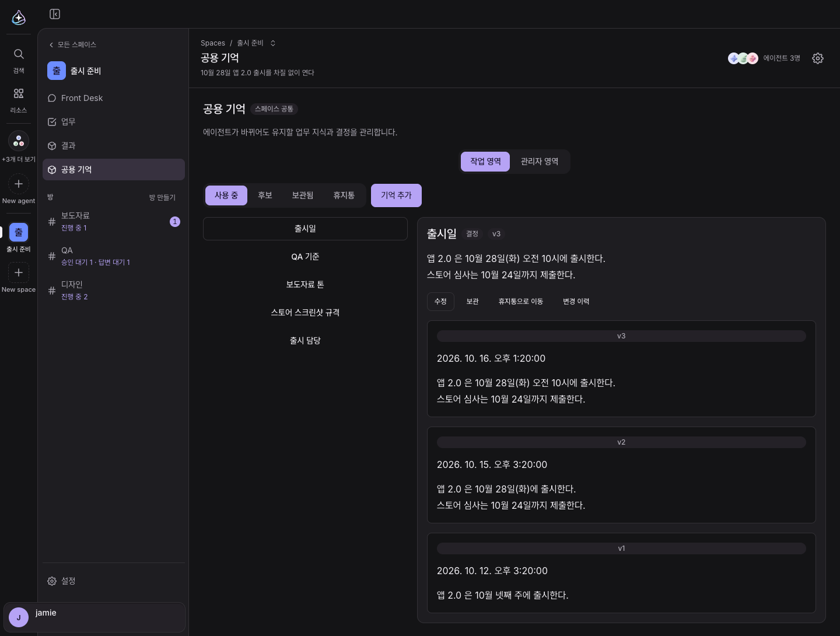Screen dimensions: 840x636
Task: Switch to 관리자 영역 view
Action: coord(540,162)
